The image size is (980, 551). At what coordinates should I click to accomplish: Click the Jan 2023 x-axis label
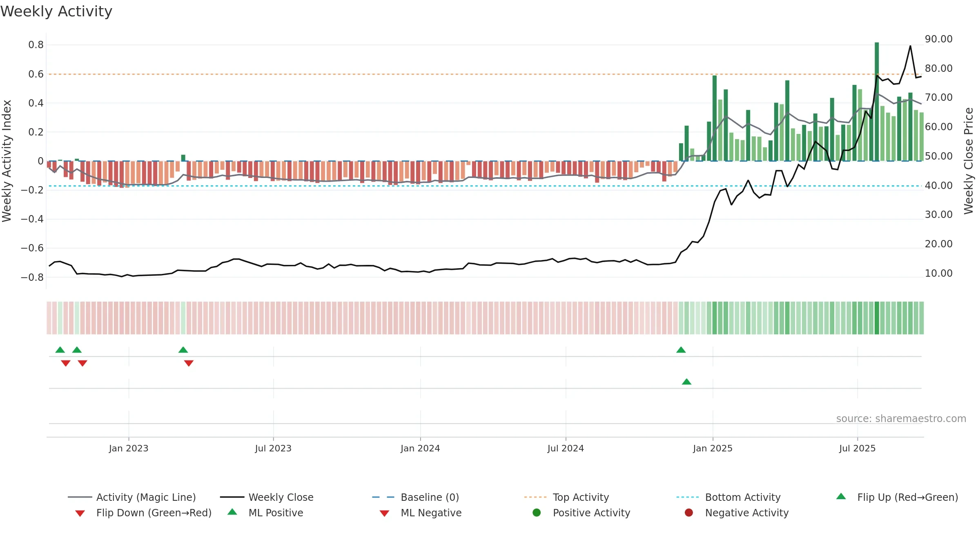[x=129, y=448]
